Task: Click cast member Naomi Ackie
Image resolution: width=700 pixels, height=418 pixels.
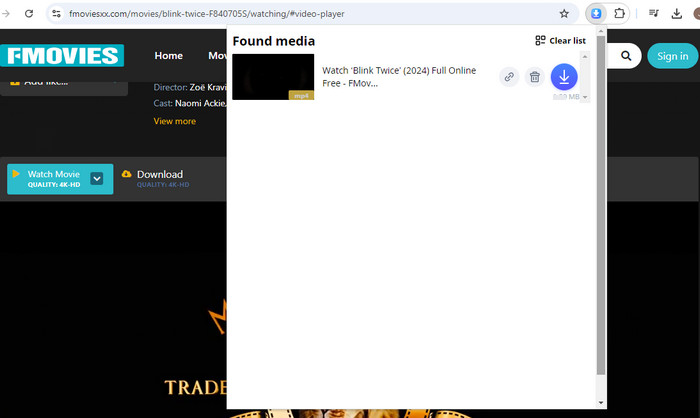Action: (200, 103)
